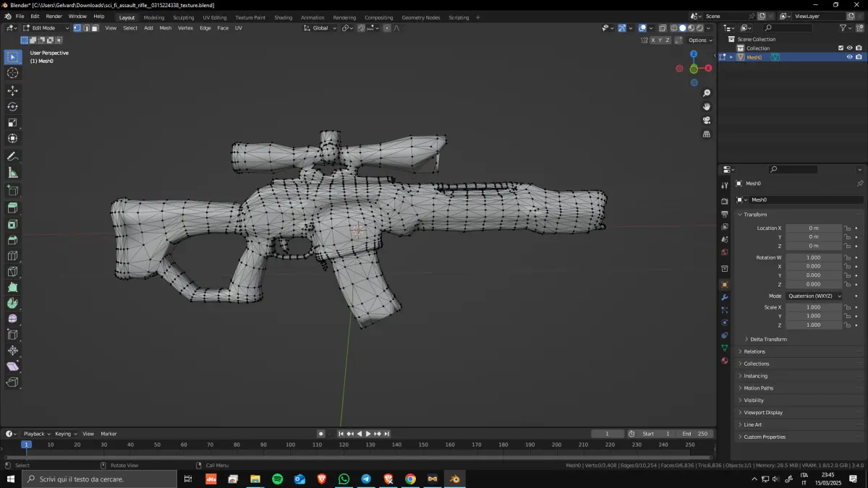
Task: Switch to the UV Editing workspace tab
Action: [x=215, y=17]
